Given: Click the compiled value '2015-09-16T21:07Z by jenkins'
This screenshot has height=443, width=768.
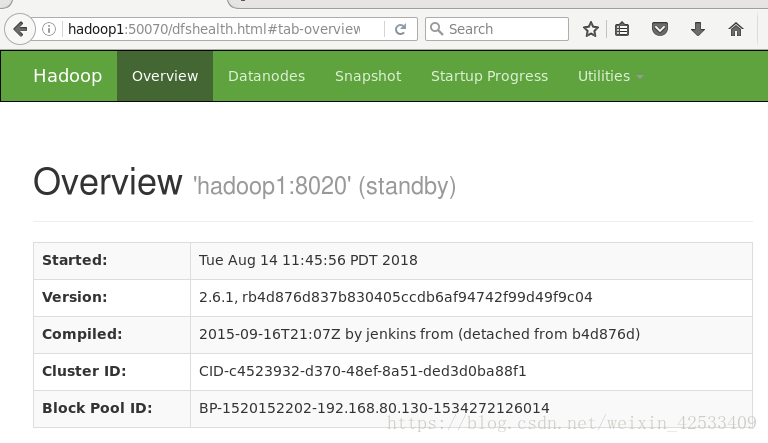Looking at the screenshot, I should tap(419, 334).
